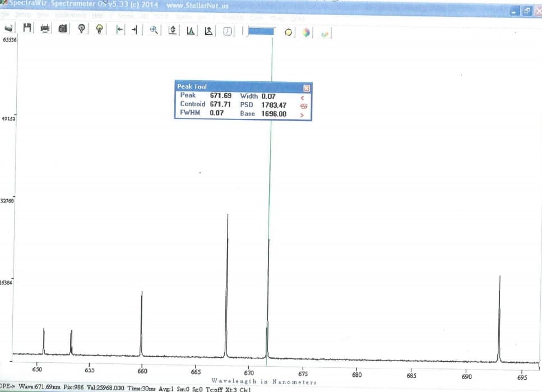Click the red middle icon in Peak Tool
Image resolution: width=542 pixels, height=392 pixels.
[303, 106]
